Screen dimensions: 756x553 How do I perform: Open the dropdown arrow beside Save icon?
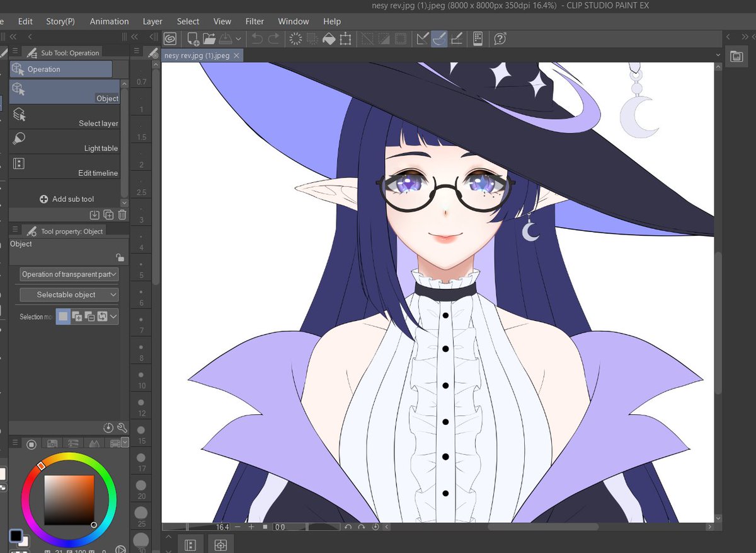click(x=238, y=39)
